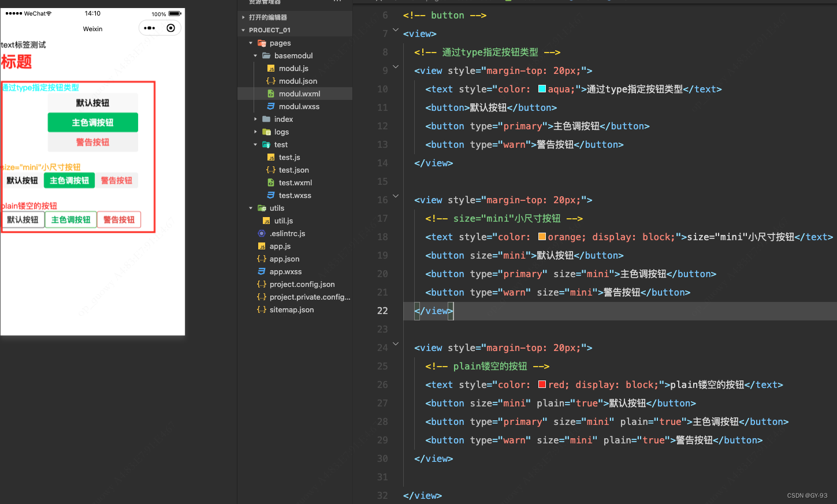Fold the code block at line 16

pos(396,196)
